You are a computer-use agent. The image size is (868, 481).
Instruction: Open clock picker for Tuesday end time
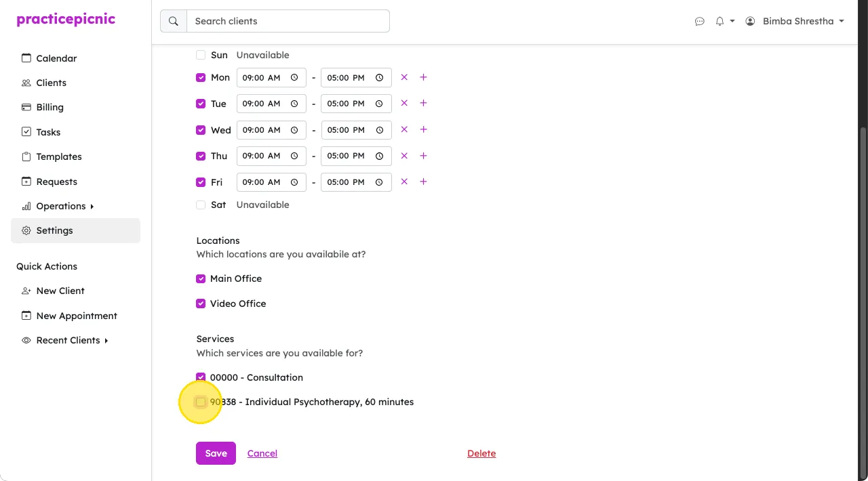(x=380, y=104)
